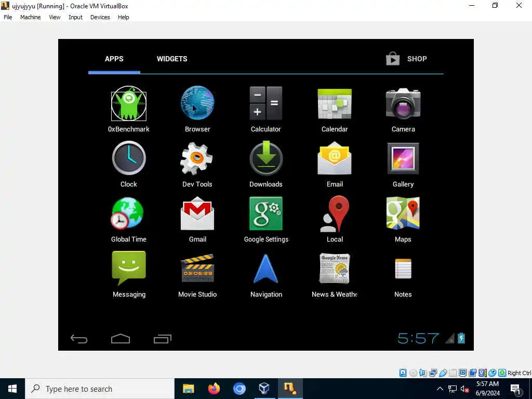Click the muted volume tray icon

click(x=464, y=389)
